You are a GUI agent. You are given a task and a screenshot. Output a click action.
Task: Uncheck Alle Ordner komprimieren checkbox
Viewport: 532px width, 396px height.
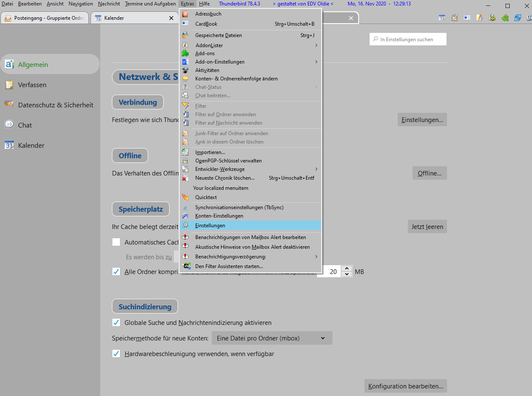click(x=116, y=271)
